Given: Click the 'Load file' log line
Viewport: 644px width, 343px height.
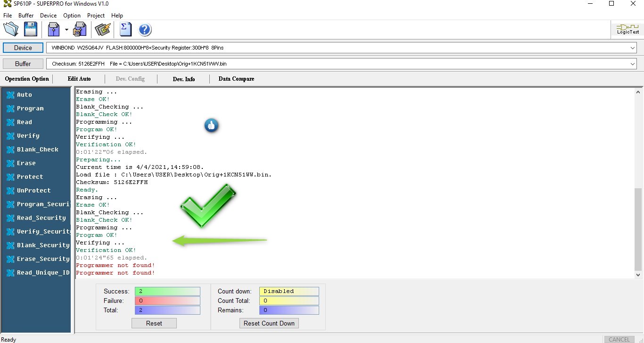Looking at the screenshot, I should pyautogui.click(x=174, y=175).
